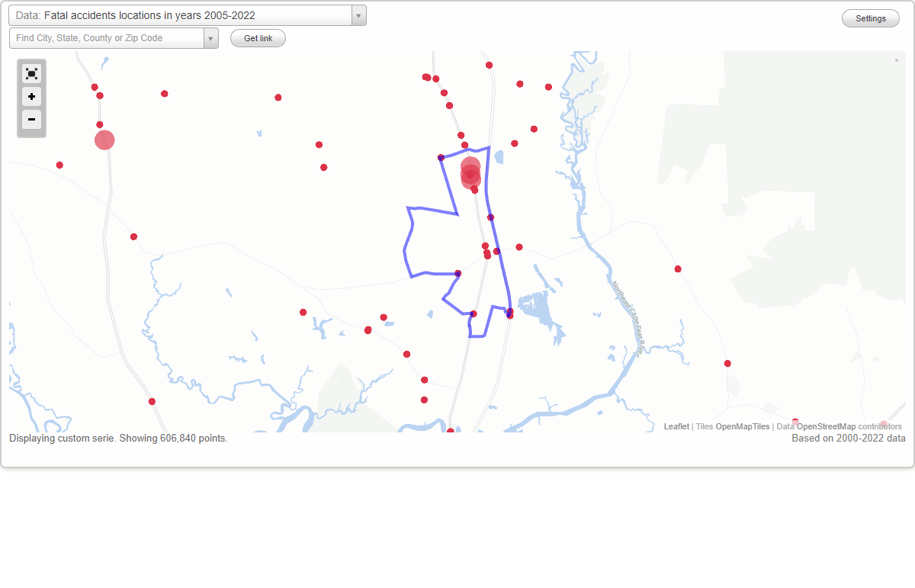Open the 'Fatal accidents locations' selector list

[187, 15]
